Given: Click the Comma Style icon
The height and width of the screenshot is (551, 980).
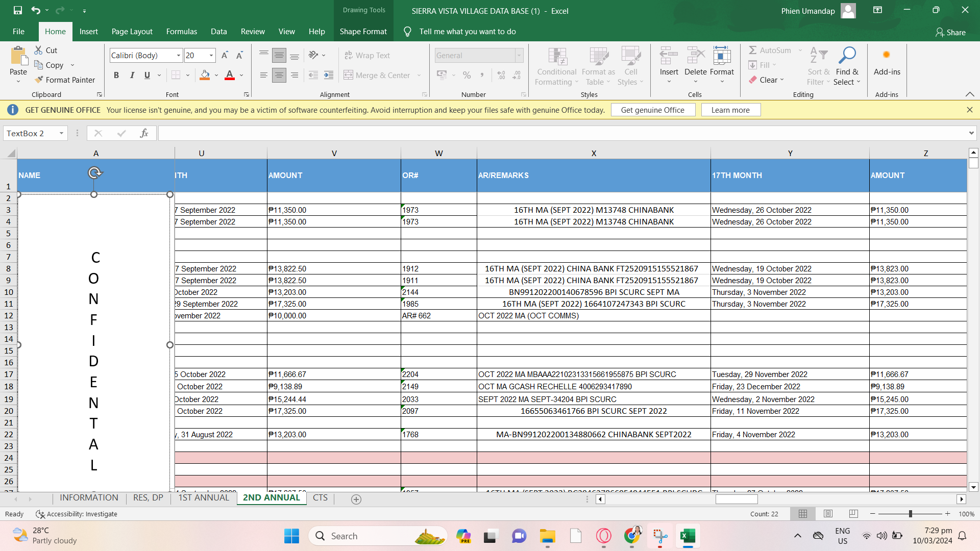Looking at the screenshot, I should (x=482, y=75).
